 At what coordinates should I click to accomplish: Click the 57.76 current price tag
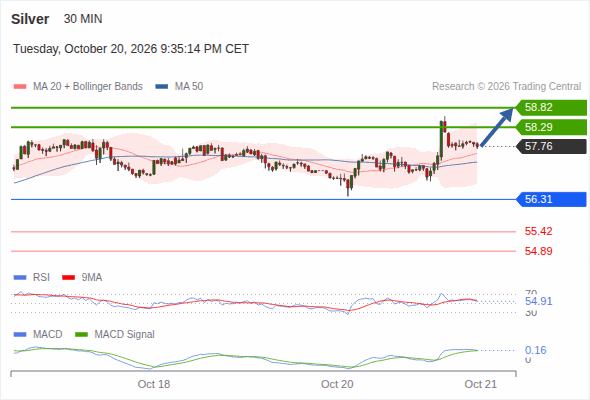pyautogui.click(x=551, y=146)
